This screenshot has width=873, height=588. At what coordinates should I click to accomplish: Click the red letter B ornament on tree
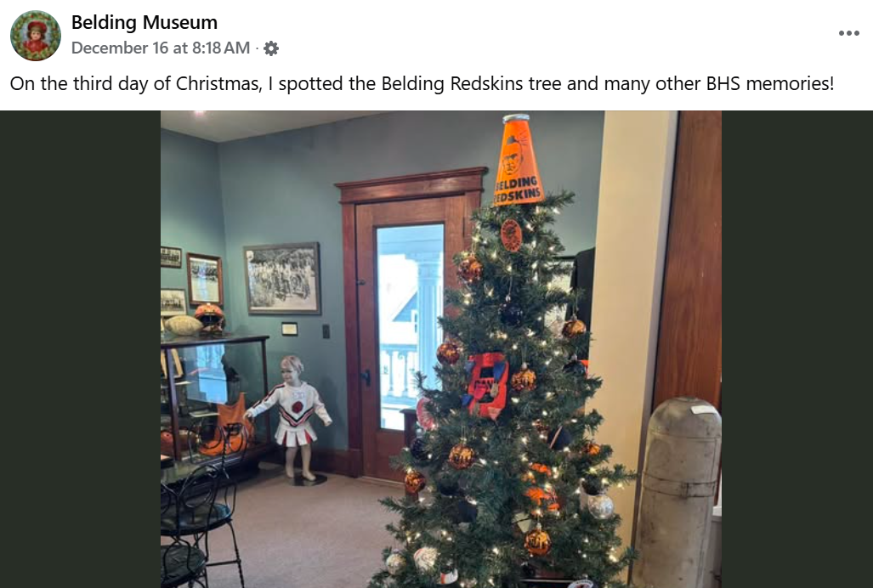click(x=486, y=385)
